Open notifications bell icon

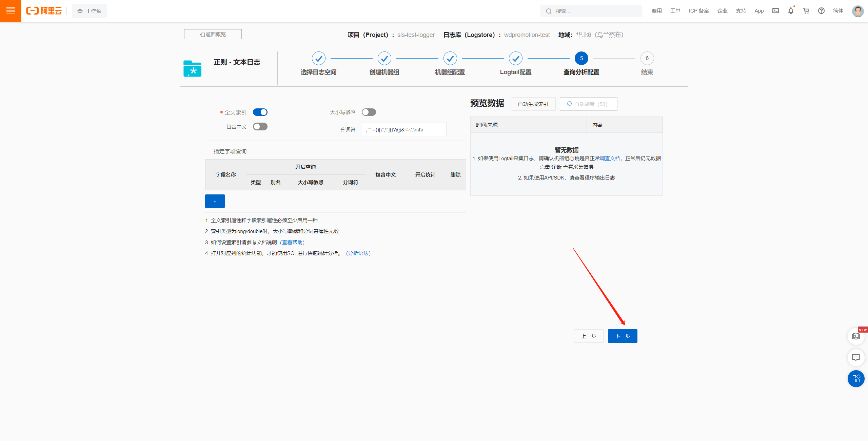point(791,11)
